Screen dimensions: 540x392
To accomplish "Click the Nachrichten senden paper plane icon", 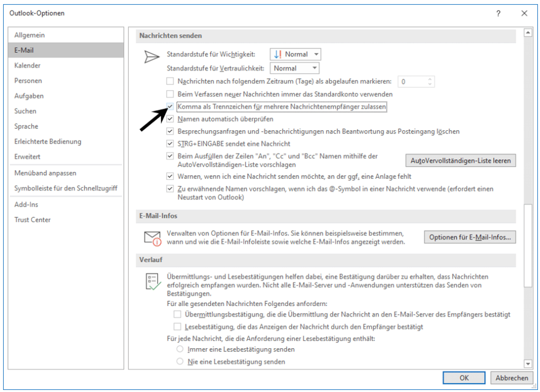I will (151, 57).
